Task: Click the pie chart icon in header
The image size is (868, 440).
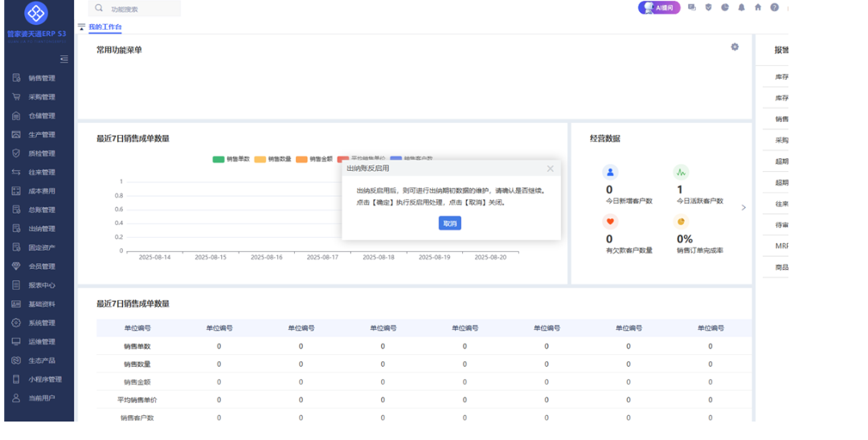Action: coord(725,8)
